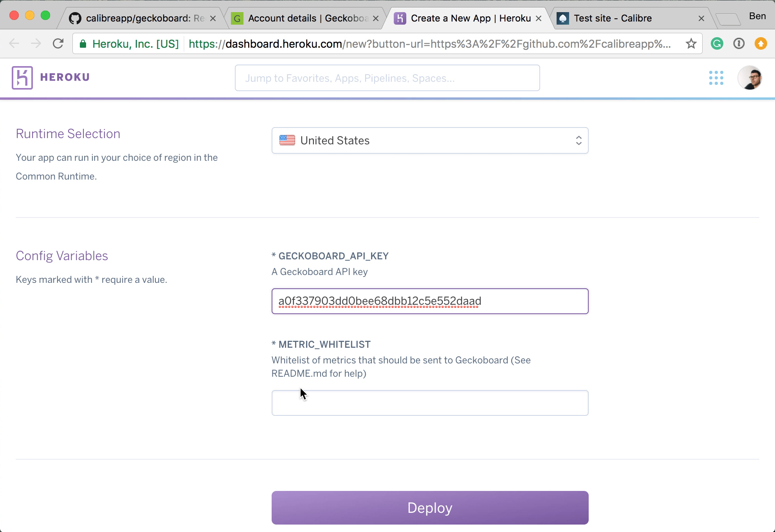Image resolution: width=775 pixels, height=532 pixels.
Task: Click the macOS green maximize button
Action: [45, 16]
